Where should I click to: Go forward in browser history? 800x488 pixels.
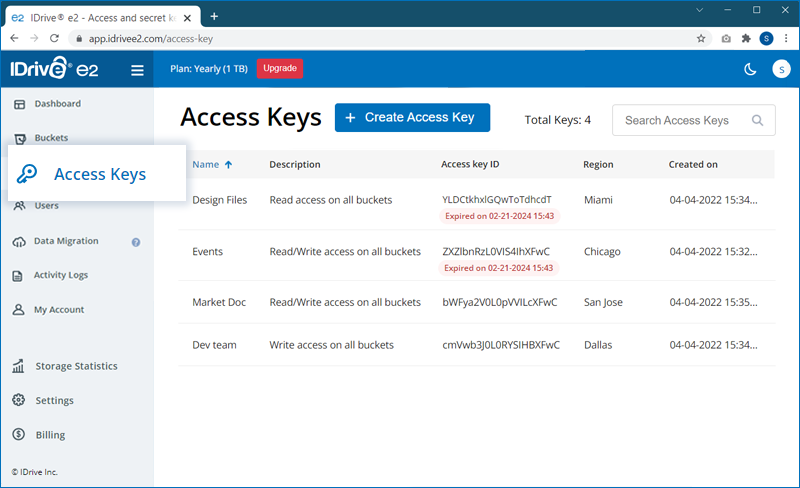34,38
